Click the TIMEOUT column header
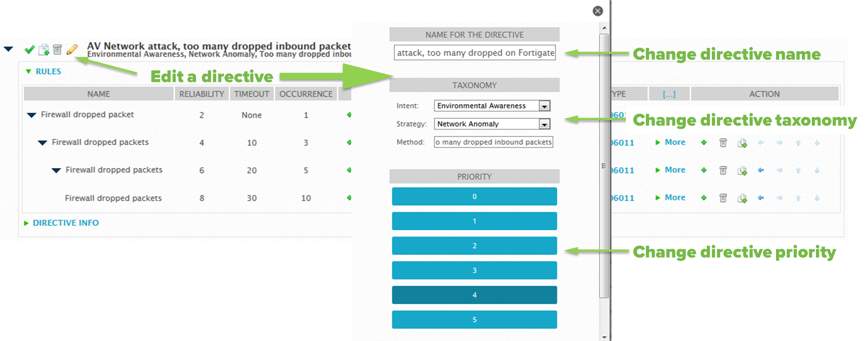This screenshot has height=341, width=868. click(251, 94)
